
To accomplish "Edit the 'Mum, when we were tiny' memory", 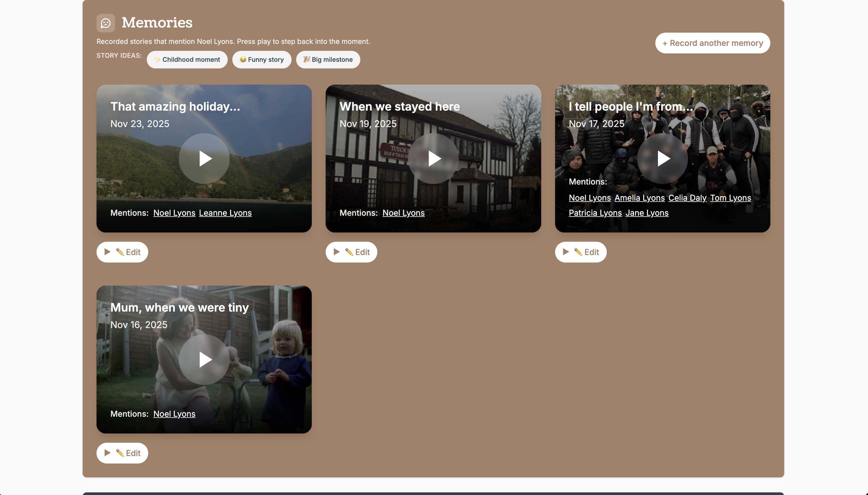I will pyautogui.click(x=123, y=453).
